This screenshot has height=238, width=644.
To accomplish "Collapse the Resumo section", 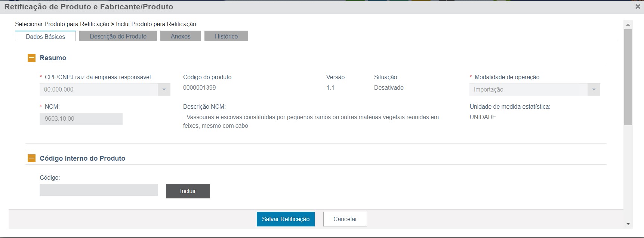I will tap(31, 58).
